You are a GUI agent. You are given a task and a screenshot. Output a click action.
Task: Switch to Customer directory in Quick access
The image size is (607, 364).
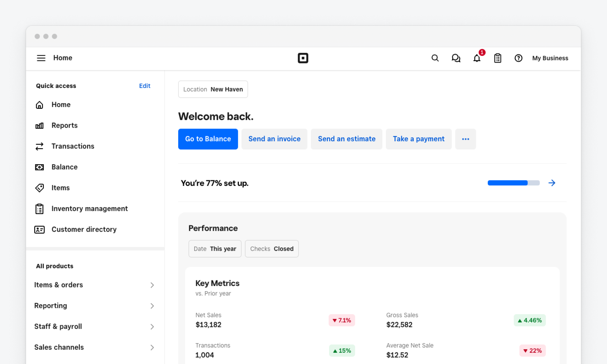coord(84,229)
